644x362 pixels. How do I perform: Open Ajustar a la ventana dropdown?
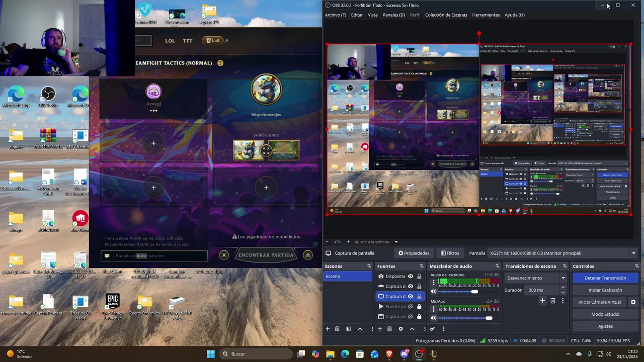click(376, 242)
